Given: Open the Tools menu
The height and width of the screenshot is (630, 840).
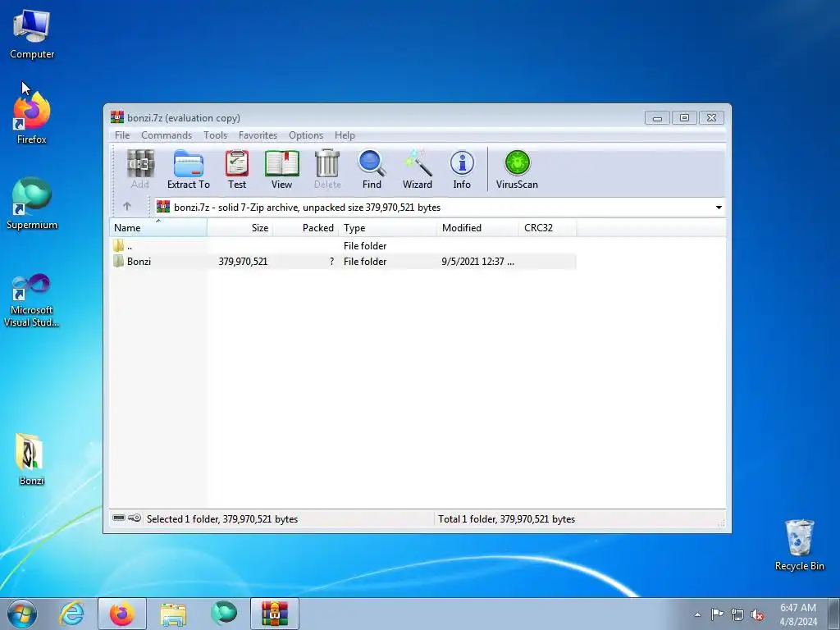Looking at the screenshot, I should coord(216,135).
